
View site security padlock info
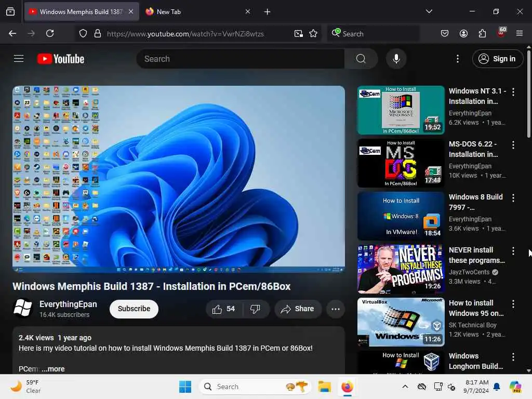coord(97,34)
